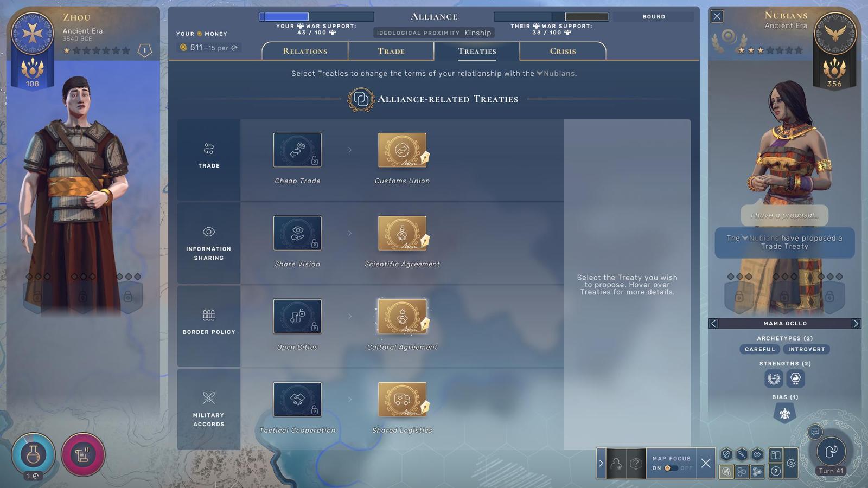View the Nubians' proposed Trade Treaty

point(784,242)
